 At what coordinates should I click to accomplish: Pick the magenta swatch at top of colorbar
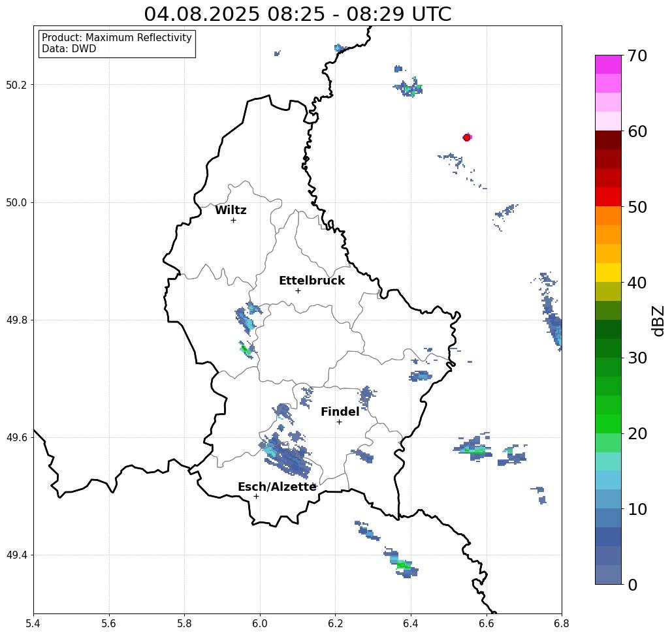(608, 65)
